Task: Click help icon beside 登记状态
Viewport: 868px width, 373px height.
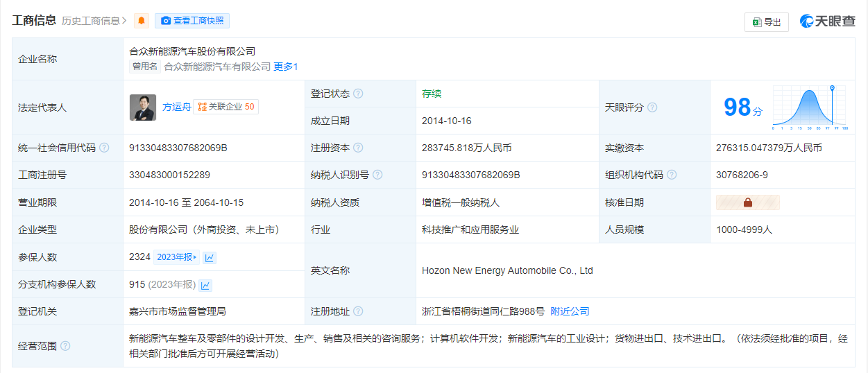Action: [358, 94]
